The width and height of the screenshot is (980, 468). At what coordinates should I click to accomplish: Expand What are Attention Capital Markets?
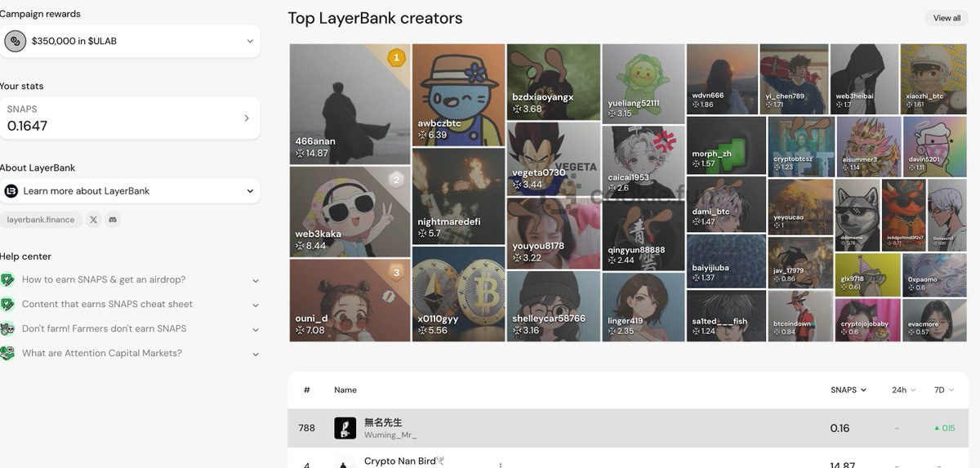click(x=255, y=354)
